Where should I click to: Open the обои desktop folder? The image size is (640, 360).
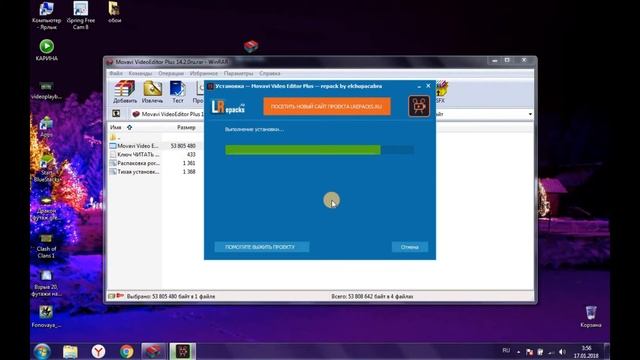114,12
